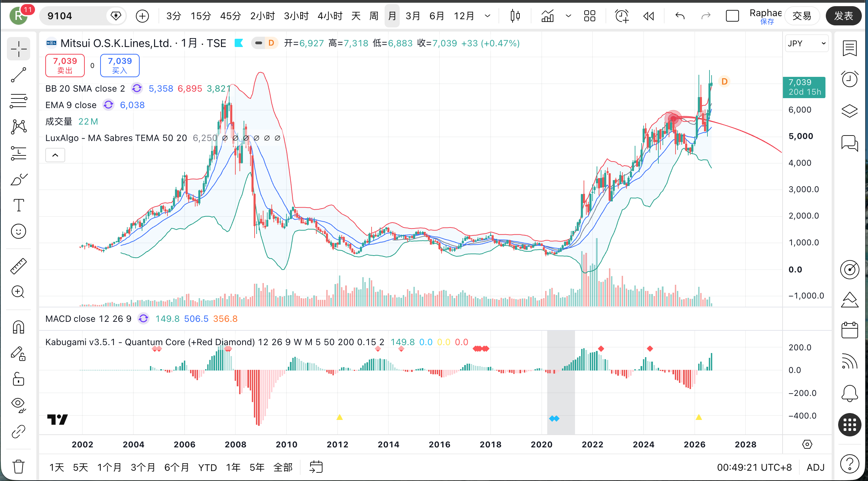The image size is (868, 481).
Task: Click the 买入 7,039 buy button
Action: (x=120, y=66)
